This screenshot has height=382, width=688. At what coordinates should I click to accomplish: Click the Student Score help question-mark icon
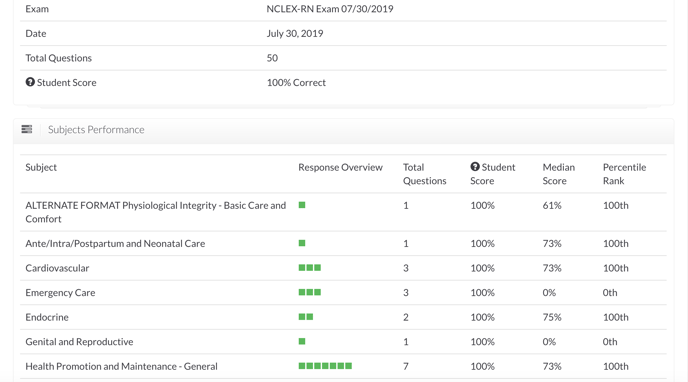(x=30, y=82)
